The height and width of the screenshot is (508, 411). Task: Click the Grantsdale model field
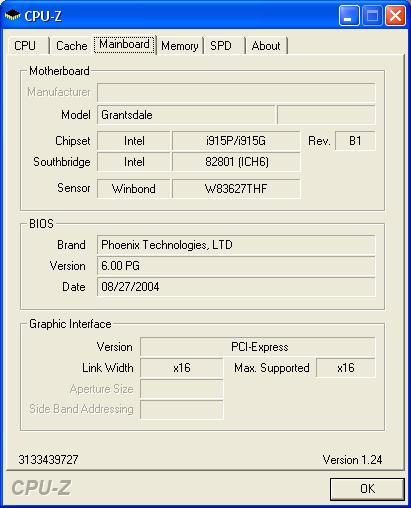tap(186, 115)
